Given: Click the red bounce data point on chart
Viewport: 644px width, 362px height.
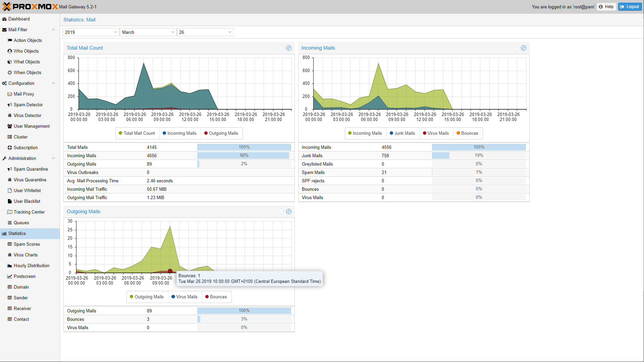Looking at the screenshot, I should pos(170,271).
